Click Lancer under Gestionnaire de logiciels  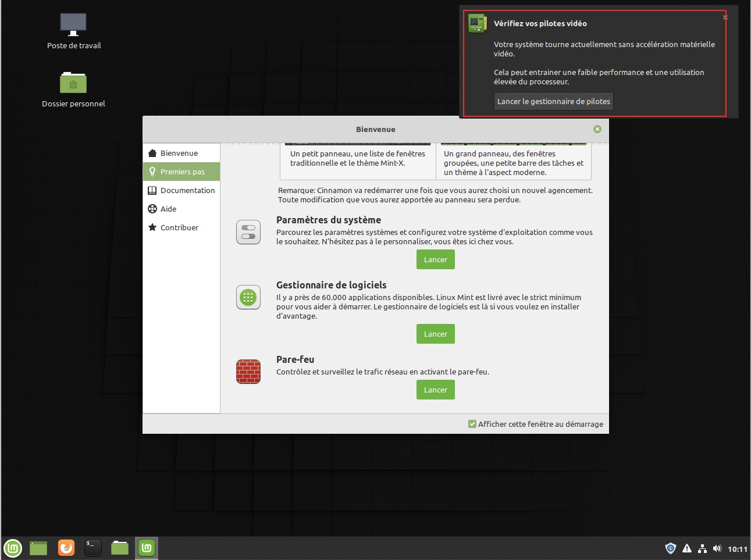pos(435,334)
